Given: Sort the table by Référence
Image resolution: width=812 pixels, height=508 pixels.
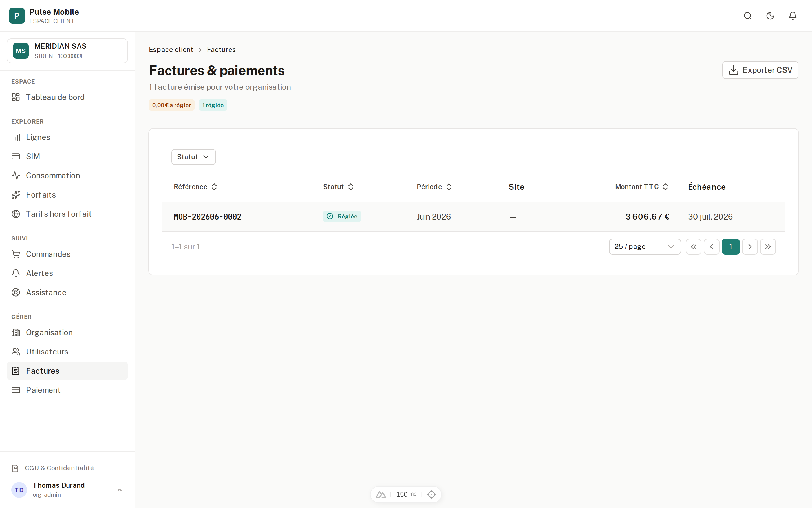Looking at the screenshot, I should [196, 187].
